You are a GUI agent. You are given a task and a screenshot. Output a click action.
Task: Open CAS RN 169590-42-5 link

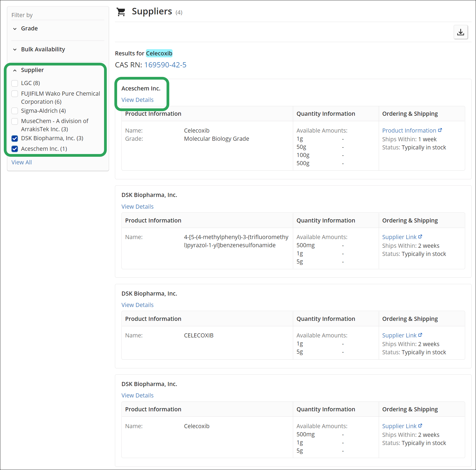click(165, 65)
